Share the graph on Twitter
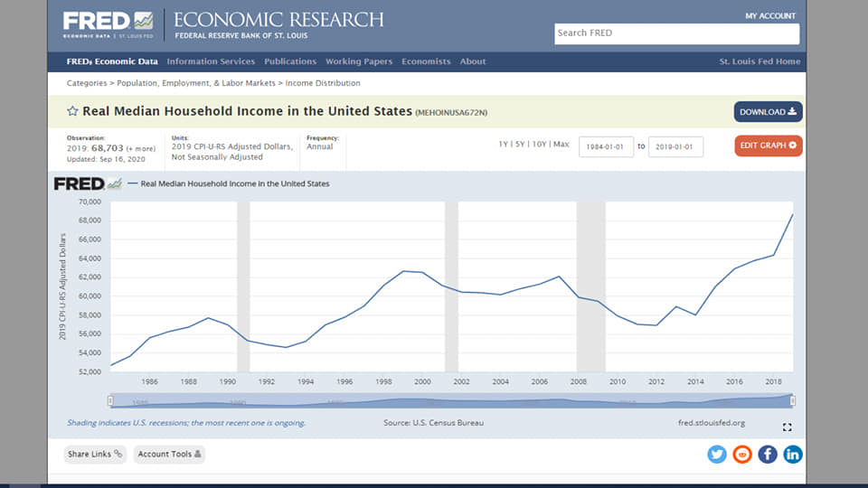Screen dimensions: 868x488 717,454
